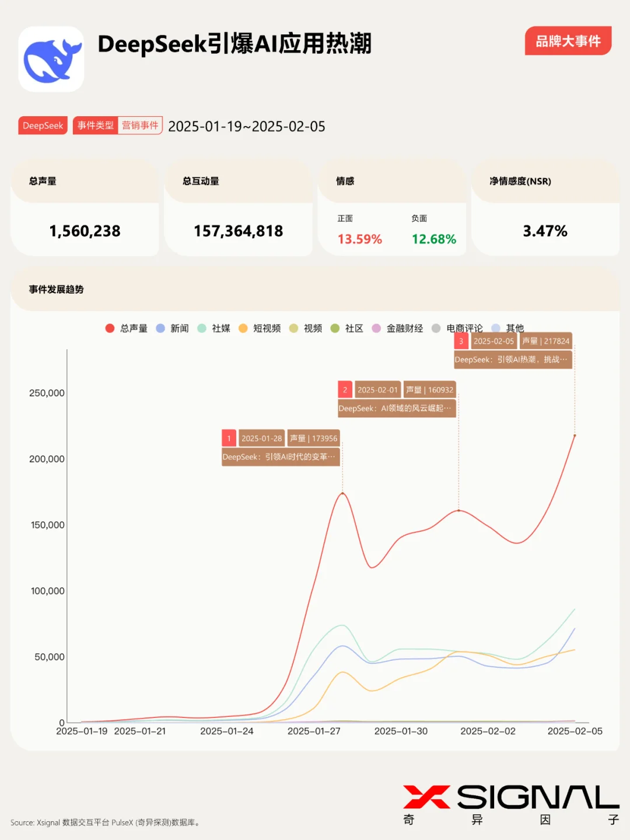Click the red line endpoint on 2025-02-05
The image size is (630, 840).
point(575,435)
